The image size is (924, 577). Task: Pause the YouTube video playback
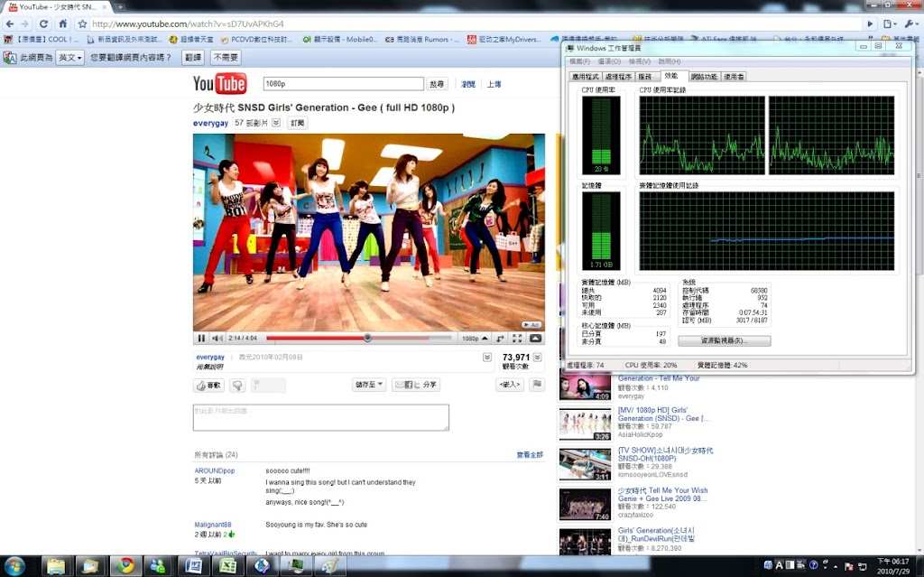(201, 338)
